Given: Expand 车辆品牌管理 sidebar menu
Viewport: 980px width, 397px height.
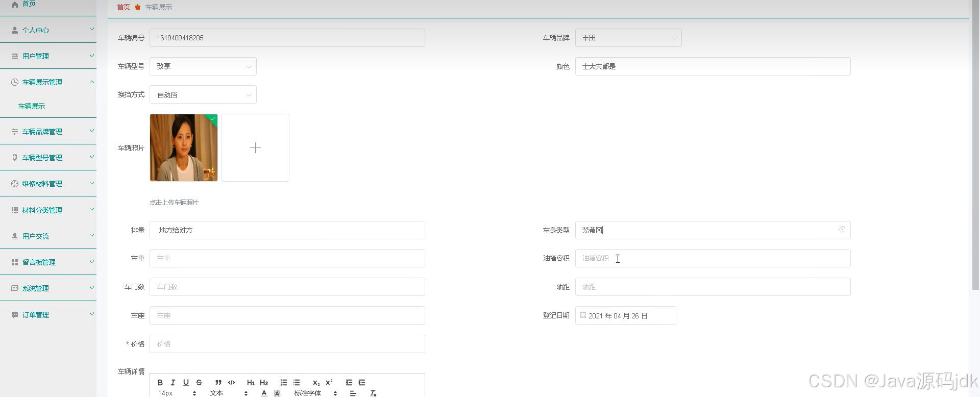Looking at the screenshot, I should tap(48, 132).
